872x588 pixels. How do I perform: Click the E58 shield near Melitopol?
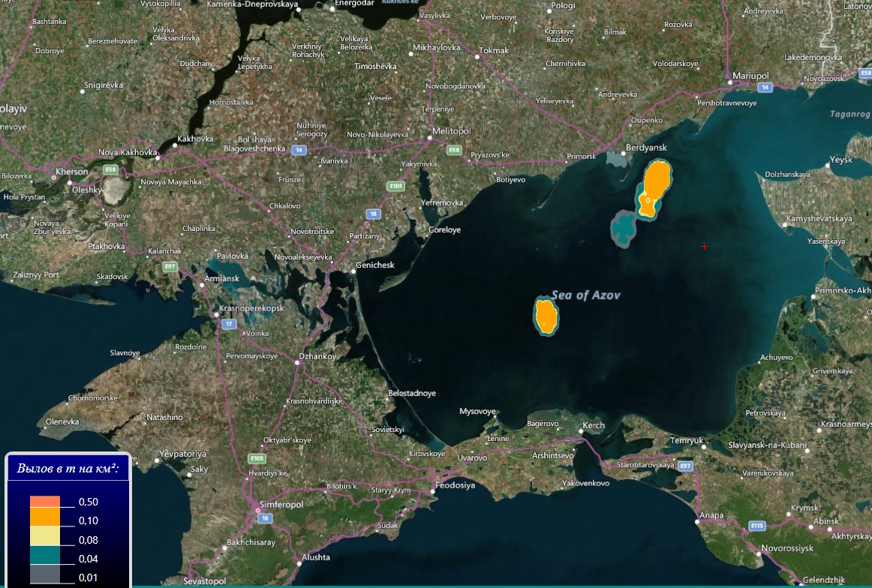tap(454, 150)
